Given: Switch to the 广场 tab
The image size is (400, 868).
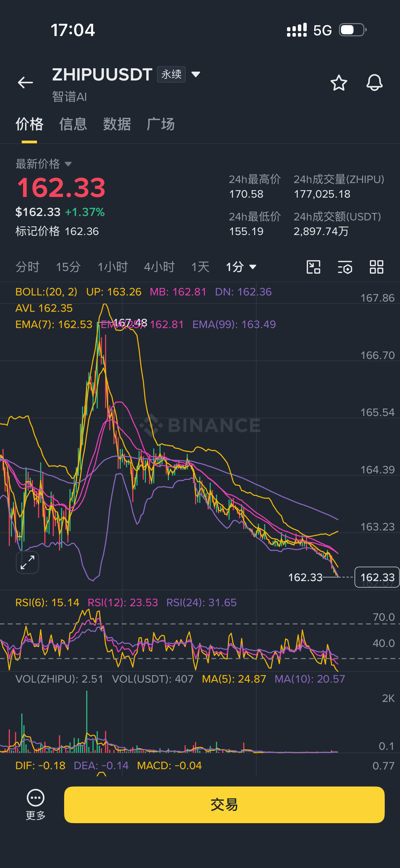Looking at the screenshot, I should tap(161, 124).
